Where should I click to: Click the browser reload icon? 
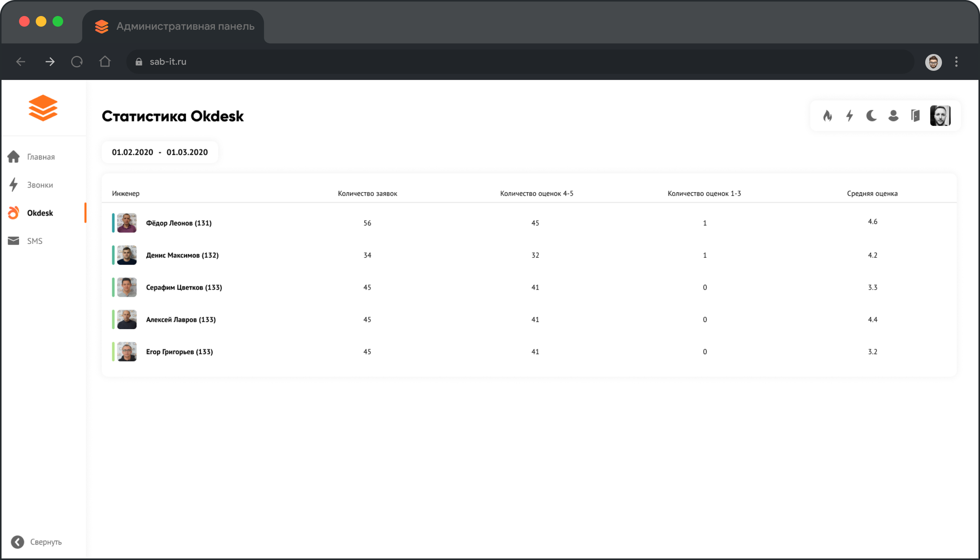pos(77,62)
